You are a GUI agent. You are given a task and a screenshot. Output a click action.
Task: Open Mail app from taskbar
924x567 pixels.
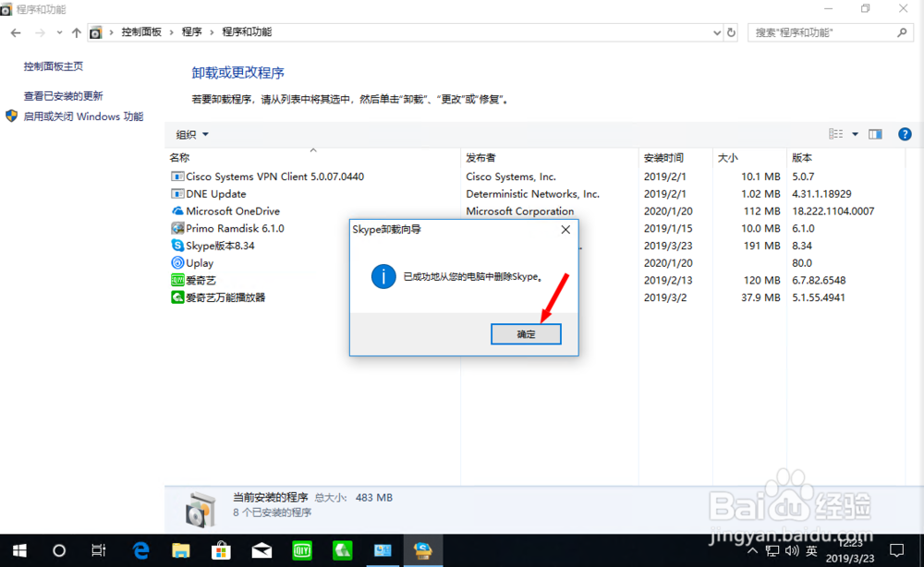click(261, 550)
